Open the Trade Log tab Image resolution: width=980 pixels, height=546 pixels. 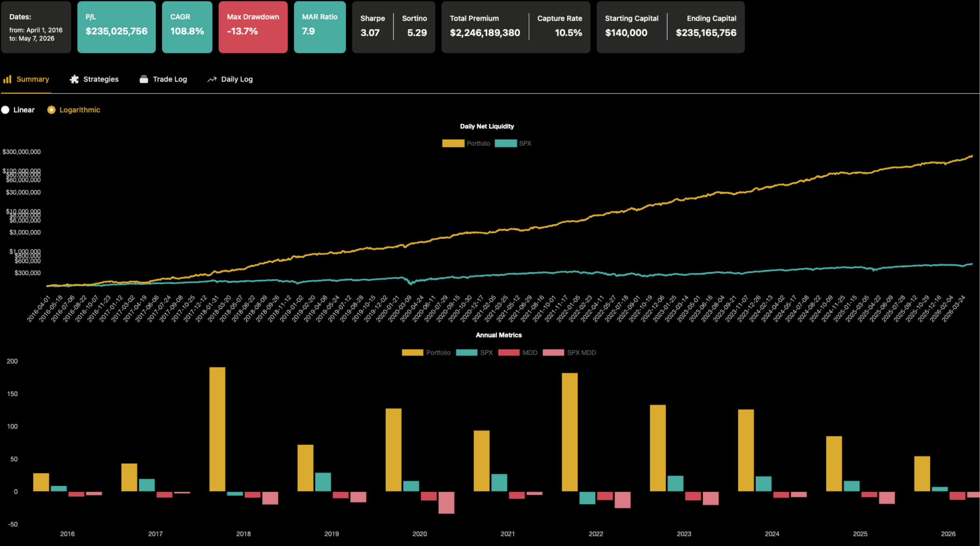click(163, 79)
